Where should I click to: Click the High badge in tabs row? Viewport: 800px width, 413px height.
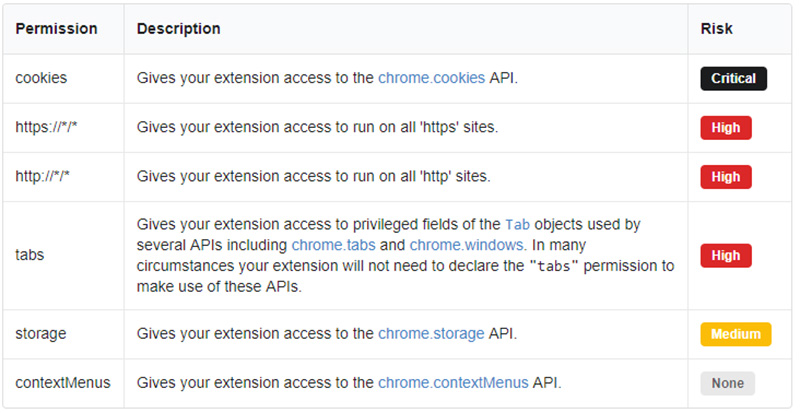[726, 255]
